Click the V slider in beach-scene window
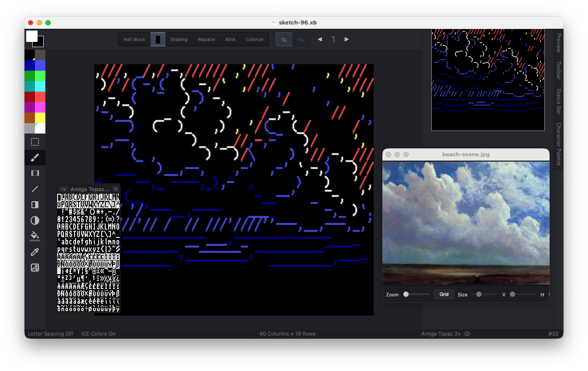Screen dimensions: 588x371 (x=522, y=294)
